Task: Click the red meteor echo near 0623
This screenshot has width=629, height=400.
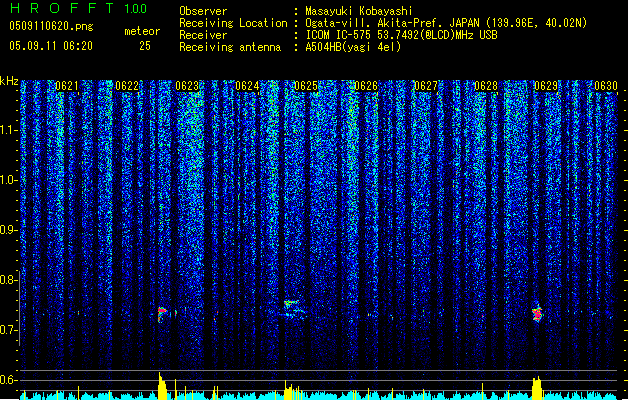Action: click(x=162, y=313)
